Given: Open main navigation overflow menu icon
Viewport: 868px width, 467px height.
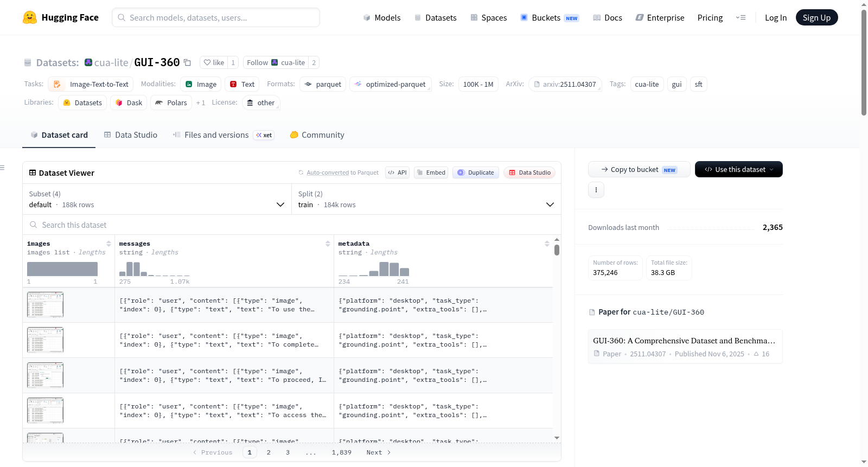Looking at the screenshot, I should [741, 17].
